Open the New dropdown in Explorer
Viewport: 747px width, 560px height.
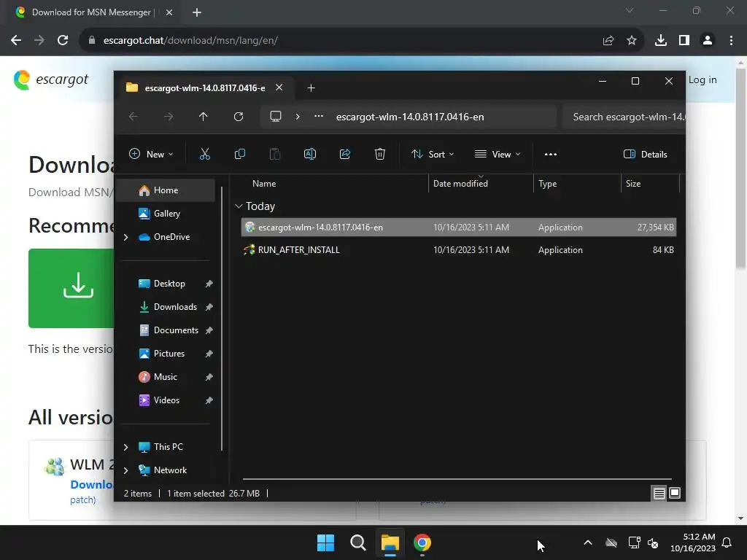[151, 155]
